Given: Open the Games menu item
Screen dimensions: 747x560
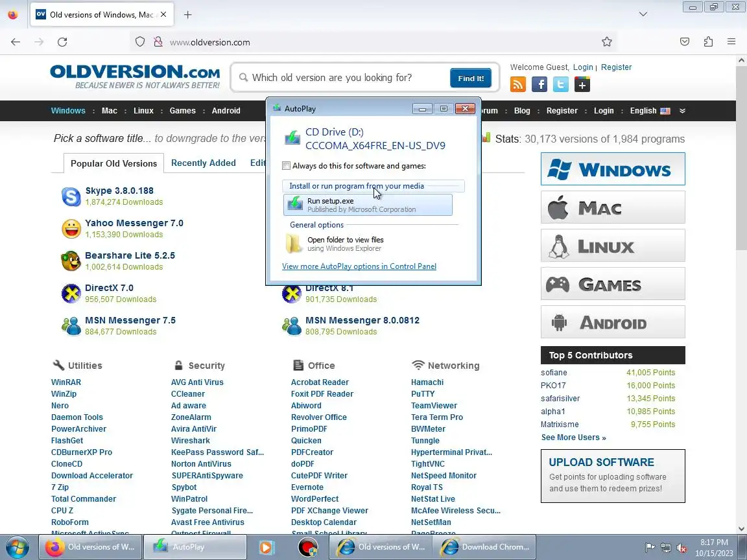Looking at the screenshot, I should pos(182,110).
